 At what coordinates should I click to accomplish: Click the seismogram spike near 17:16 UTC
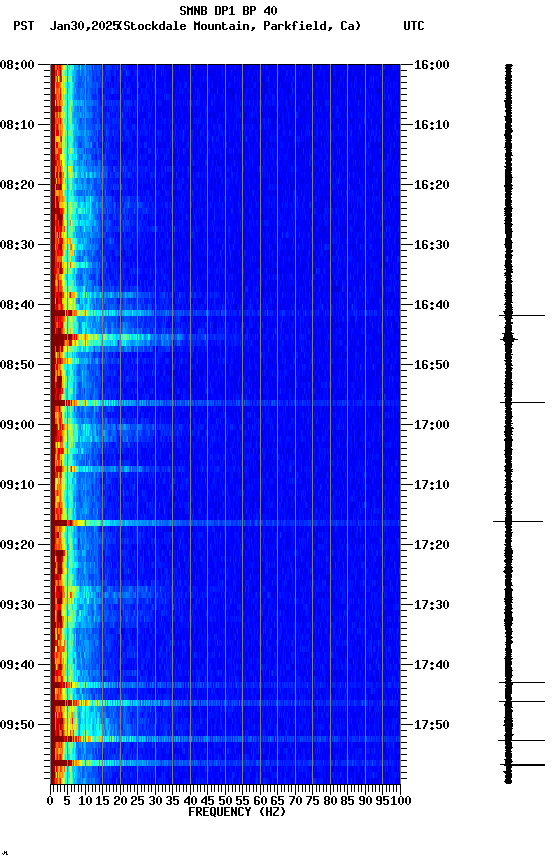point(518,521)
